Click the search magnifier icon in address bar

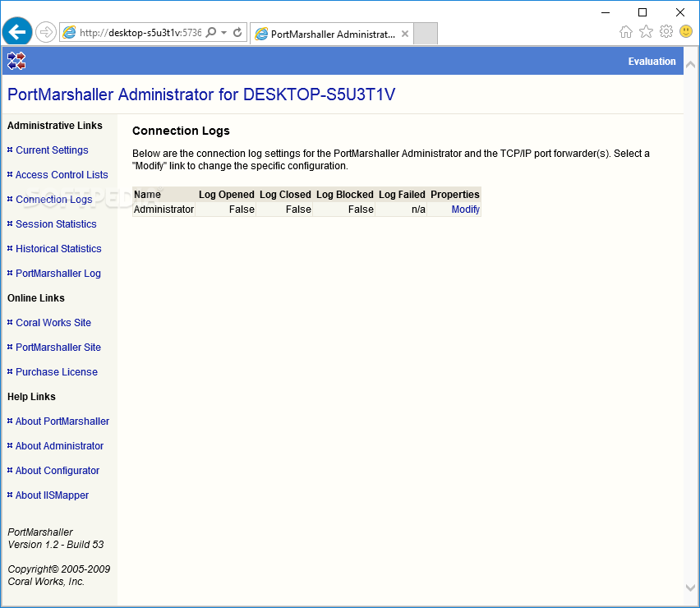point(211,32)
